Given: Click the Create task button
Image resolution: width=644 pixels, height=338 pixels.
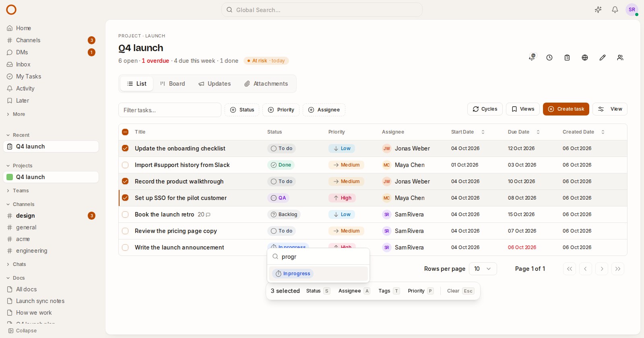Looking at the screenshot, I should point(566,109).
